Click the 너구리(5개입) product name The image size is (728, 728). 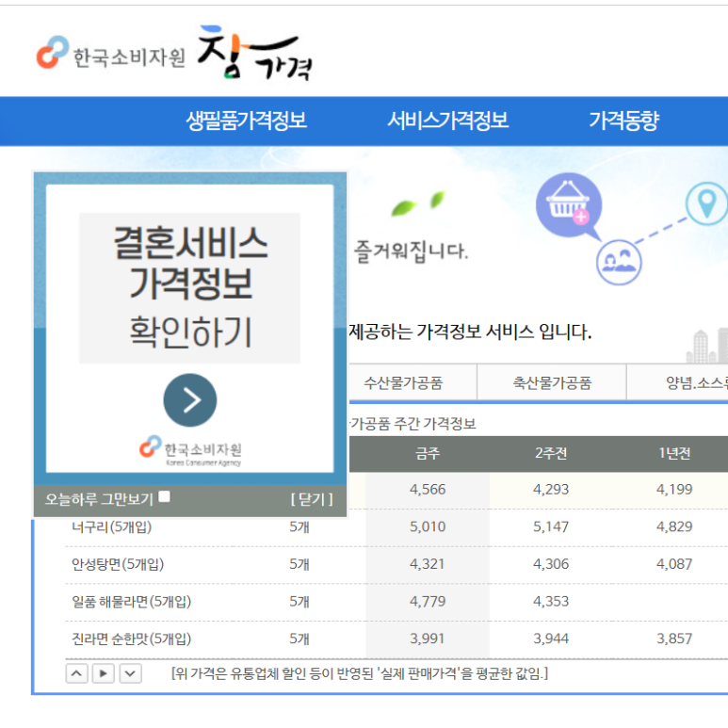click(111, 527)
